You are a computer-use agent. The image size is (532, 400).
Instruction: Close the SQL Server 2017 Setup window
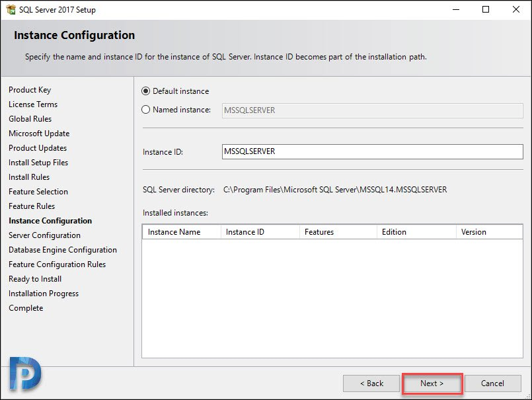[515, 9]
